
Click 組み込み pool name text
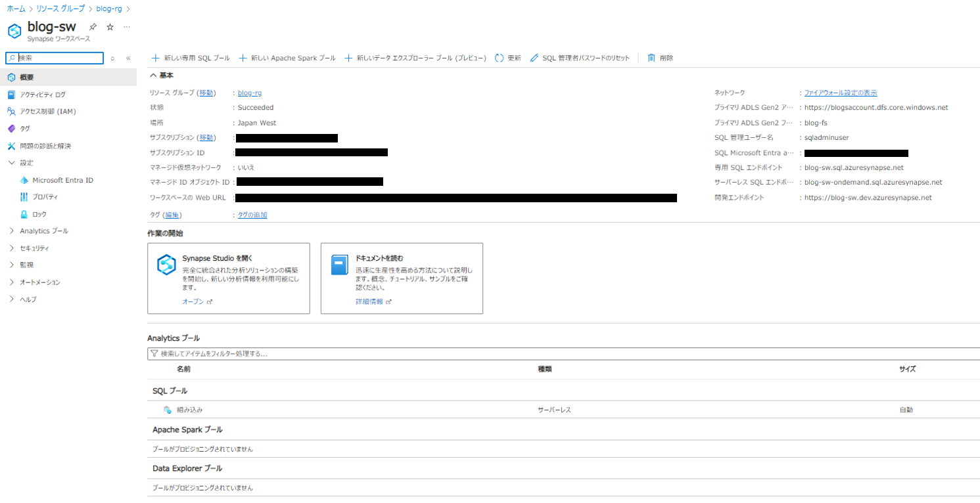[190, 410]
